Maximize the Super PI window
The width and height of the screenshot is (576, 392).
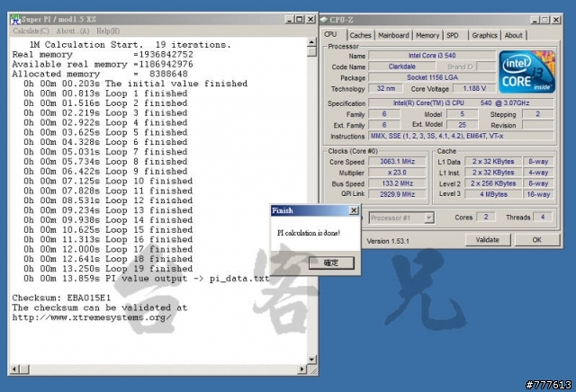[300, 20]
